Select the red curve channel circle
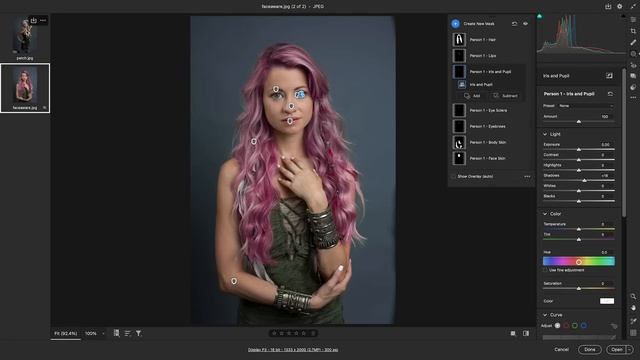 click(566, 325)
